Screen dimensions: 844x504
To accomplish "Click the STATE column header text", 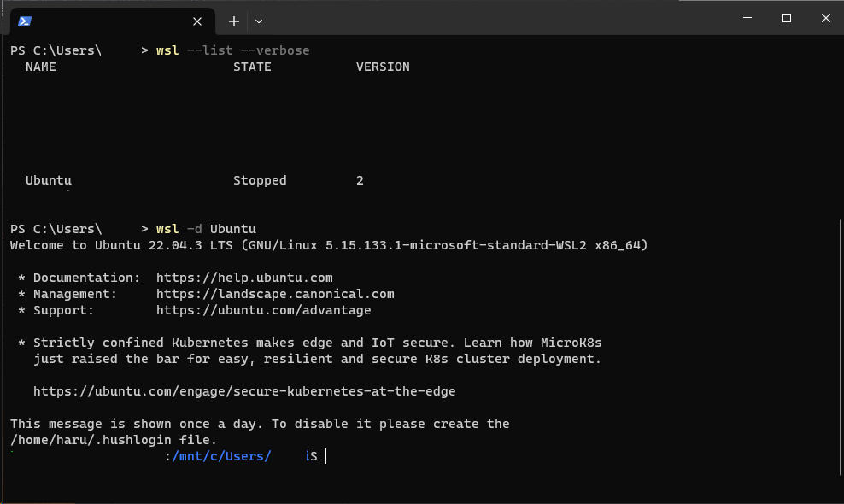I will tap(252, 67).
